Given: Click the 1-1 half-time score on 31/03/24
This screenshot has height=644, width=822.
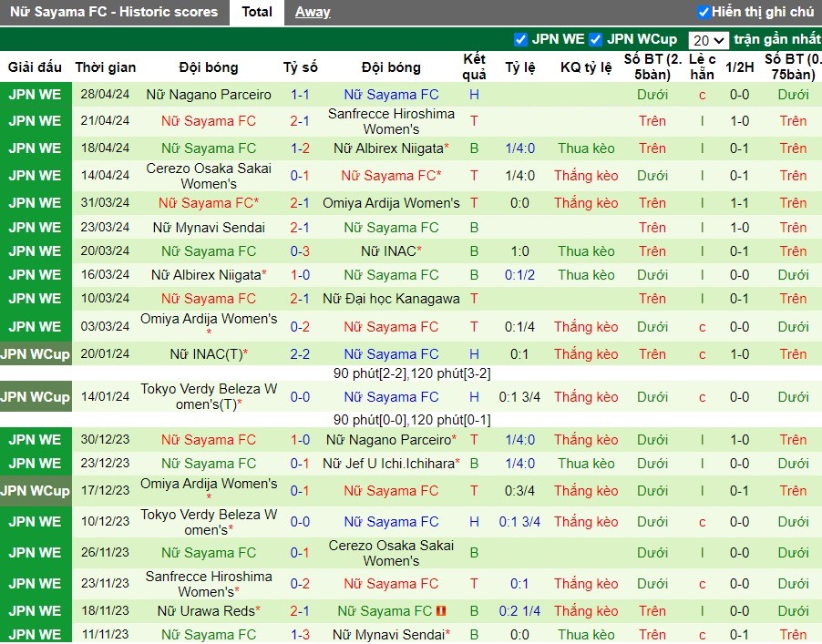Looking at the screenshot, I should (x=740, y=203).
